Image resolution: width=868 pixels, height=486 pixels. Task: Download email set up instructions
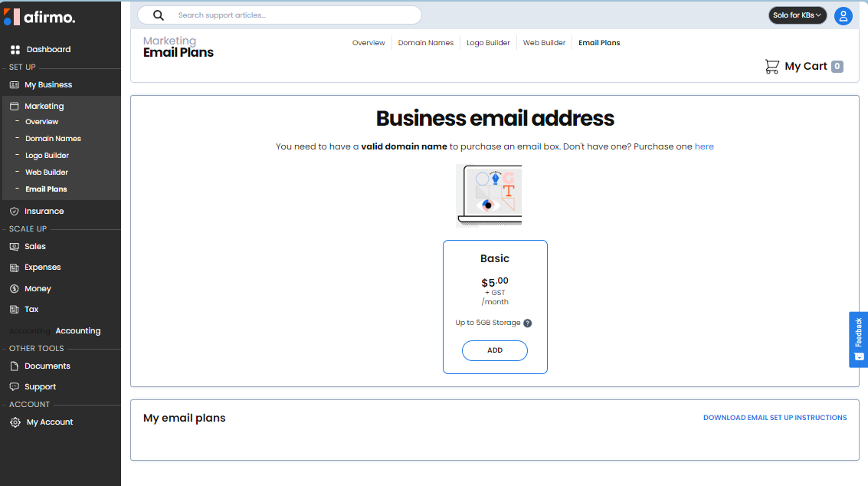click(x=775, y=418)
